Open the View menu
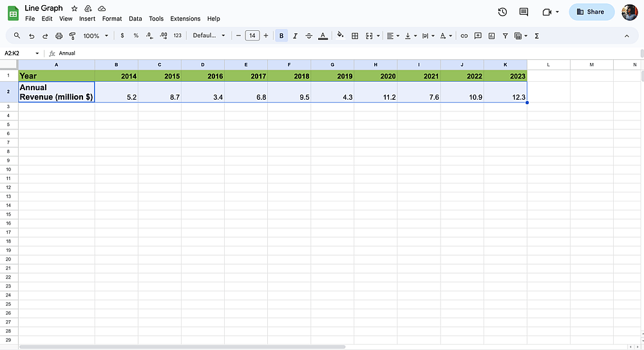This screenshot has height=350, width=644. point(66,19)
